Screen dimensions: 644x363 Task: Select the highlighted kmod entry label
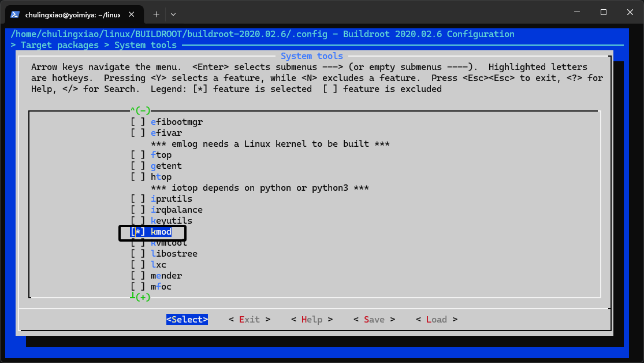[x=161, y=232]
